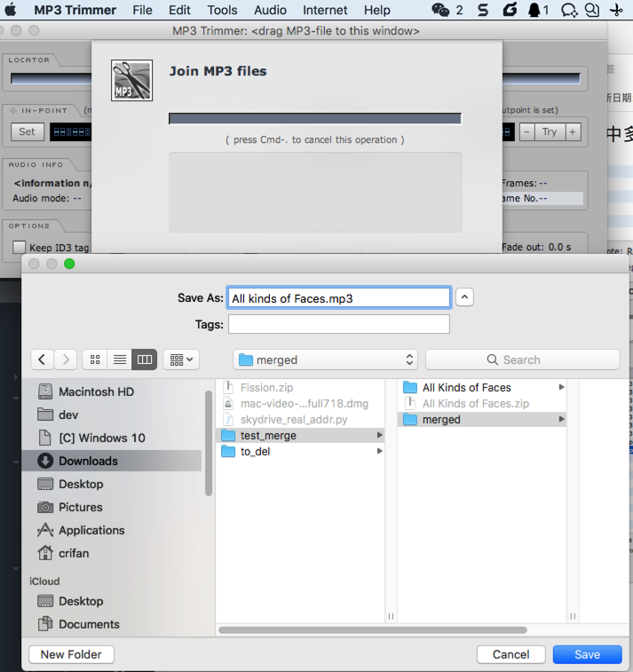Select Macintosh HD in the sidebar
The width and height of the screenshot is (633, 672).
click(x=112, y=391)
